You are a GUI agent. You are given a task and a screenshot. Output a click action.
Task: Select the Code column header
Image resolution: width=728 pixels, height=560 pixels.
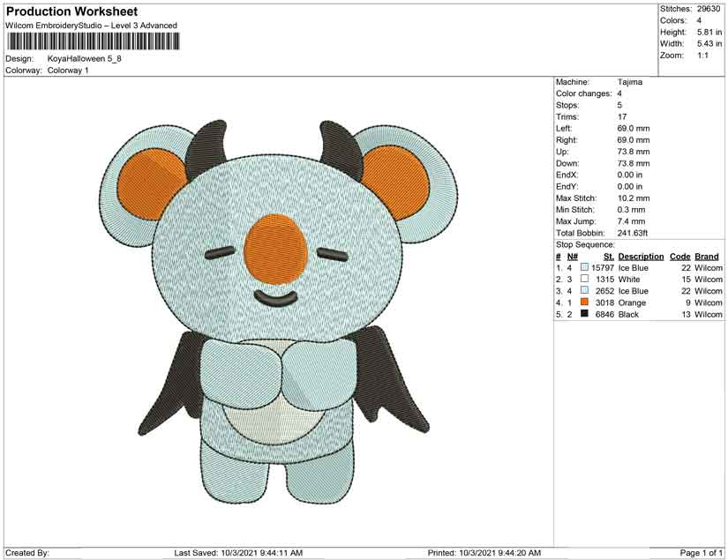click(x=679, y=257)
